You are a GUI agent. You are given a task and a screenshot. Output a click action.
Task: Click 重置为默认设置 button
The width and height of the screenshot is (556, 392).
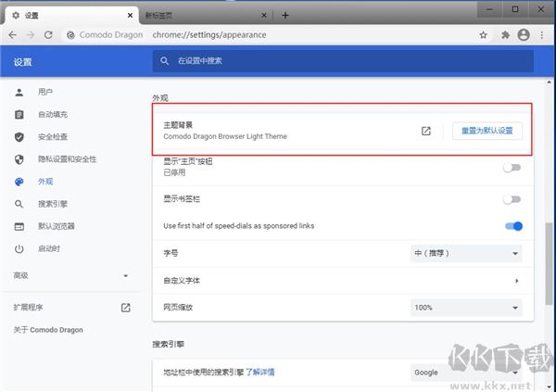(x=486, y=131)
